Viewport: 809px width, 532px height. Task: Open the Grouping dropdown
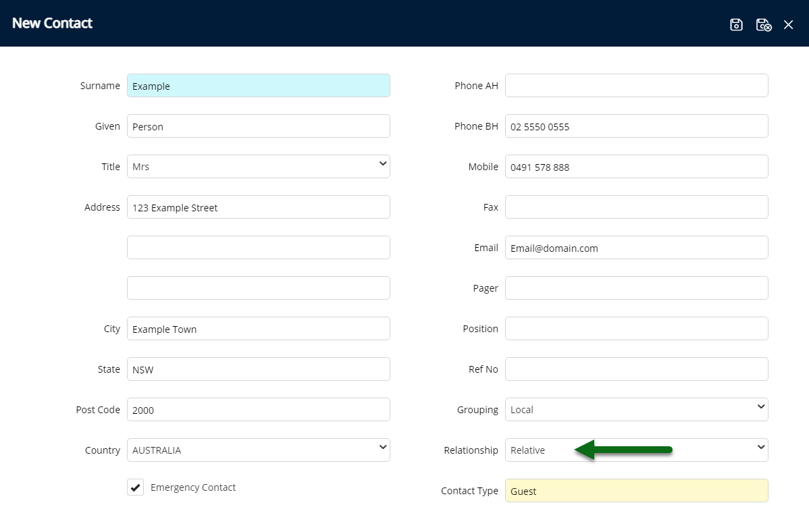coord(636,410)
